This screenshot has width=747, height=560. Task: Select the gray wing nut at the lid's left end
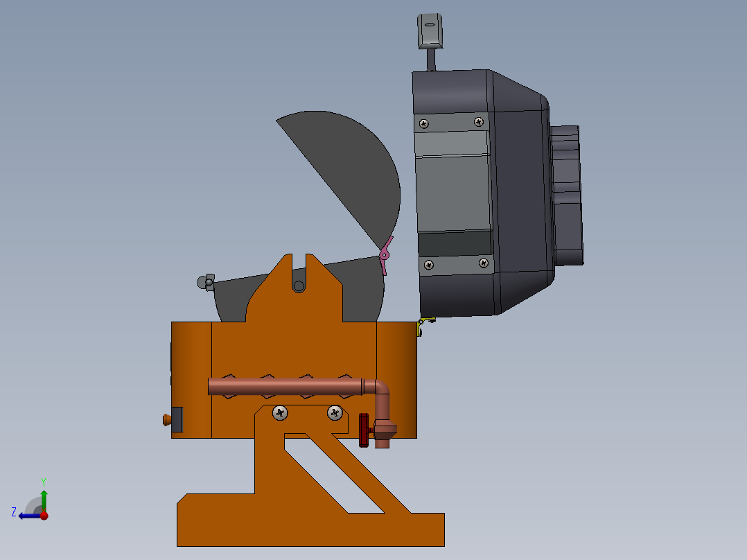[x=206, y=282]
